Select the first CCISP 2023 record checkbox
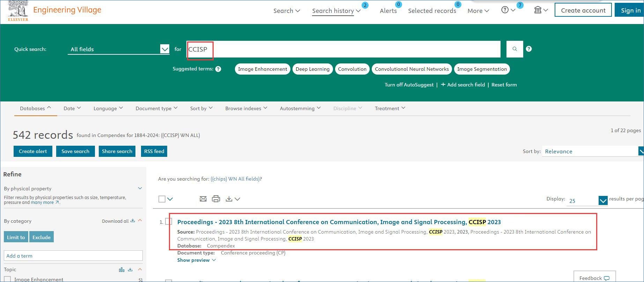This screenshot has height=282, width=644. 169,222
